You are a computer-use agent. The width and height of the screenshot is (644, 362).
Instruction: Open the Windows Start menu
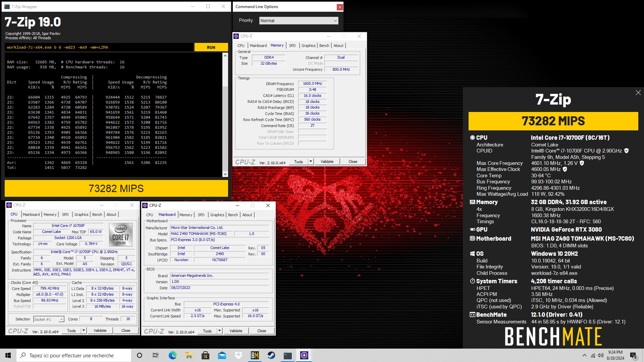click(x=8, y=355)
